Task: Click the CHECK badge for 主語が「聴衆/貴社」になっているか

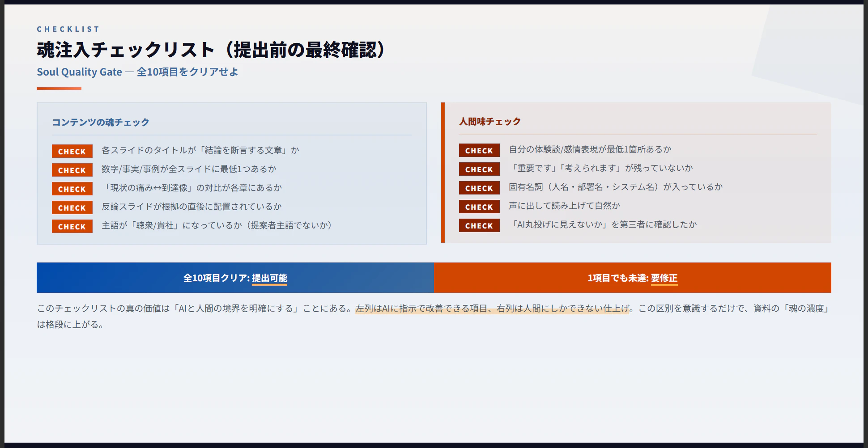Action: click(72, 226)
